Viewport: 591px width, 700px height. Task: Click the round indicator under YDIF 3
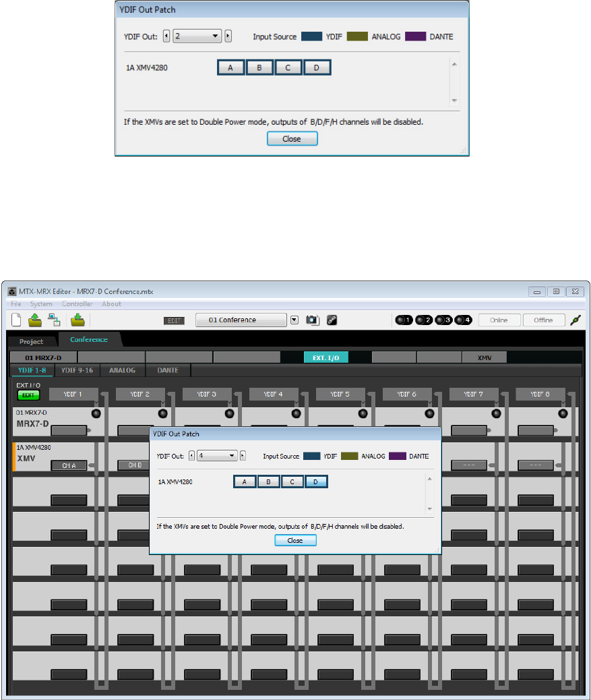[229, 413]
